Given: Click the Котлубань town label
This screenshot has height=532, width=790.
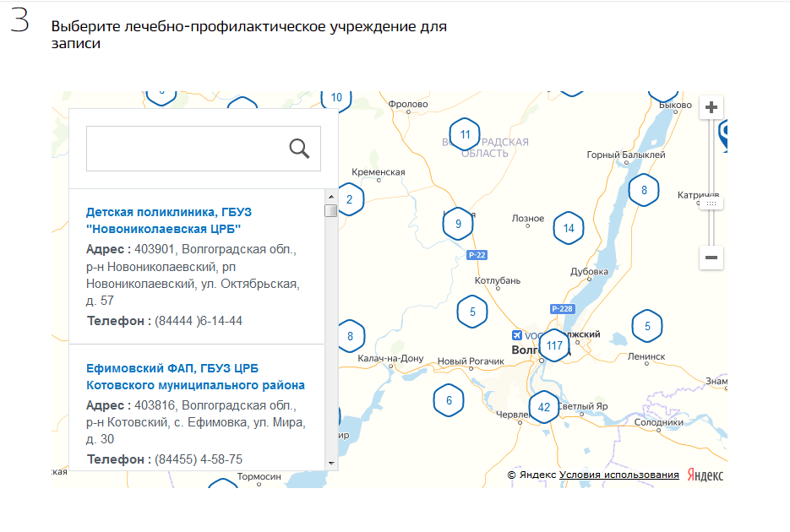Looking at the screenshot, I should point(498,280).
